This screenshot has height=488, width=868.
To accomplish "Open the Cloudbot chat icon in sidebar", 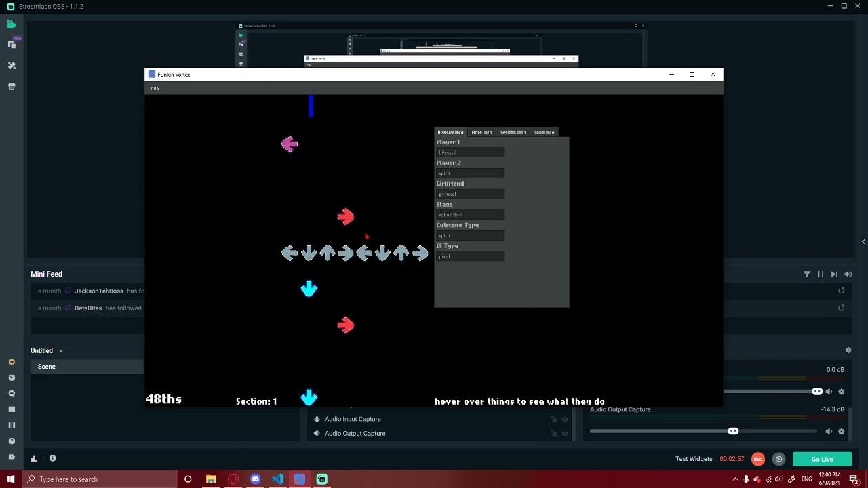I will 12,393.
